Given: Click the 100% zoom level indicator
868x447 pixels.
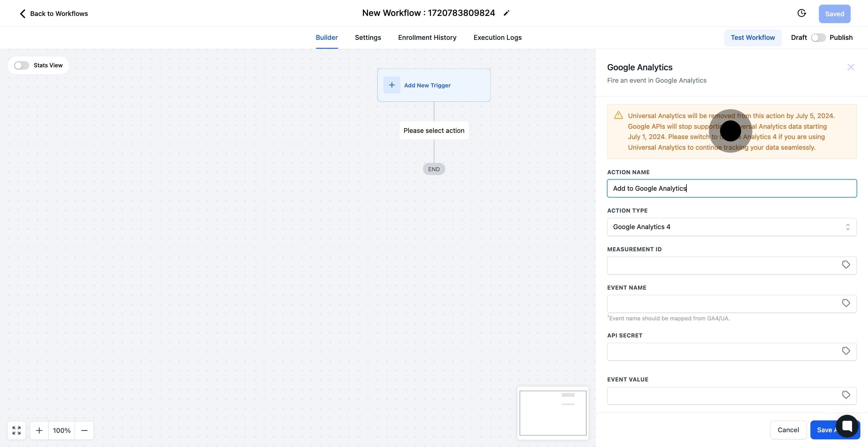Looking at the screenshot, I should [62, 430].
